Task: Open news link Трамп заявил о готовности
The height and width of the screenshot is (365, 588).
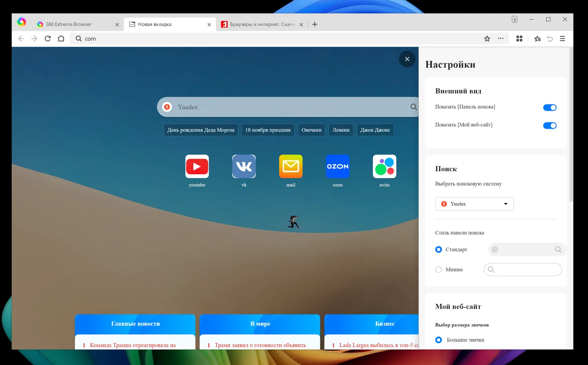Action: (x=260, y=345)
